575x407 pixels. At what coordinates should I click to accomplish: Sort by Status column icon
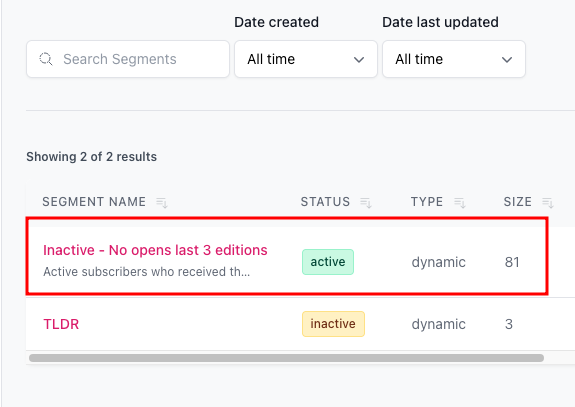[x=366, y=202]
